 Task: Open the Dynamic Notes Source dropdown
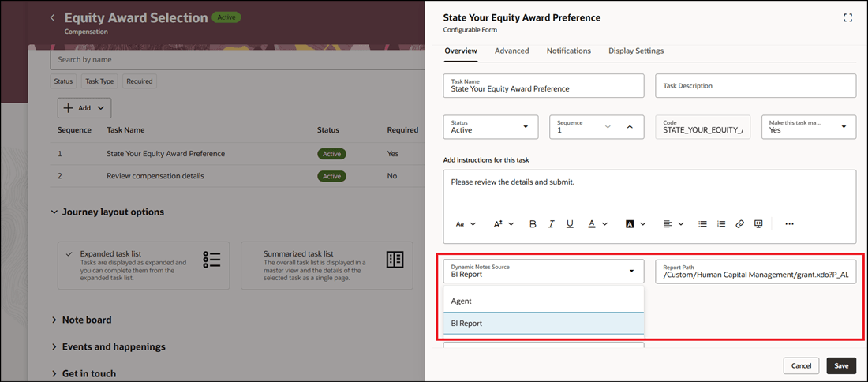(x=544, y=272)
